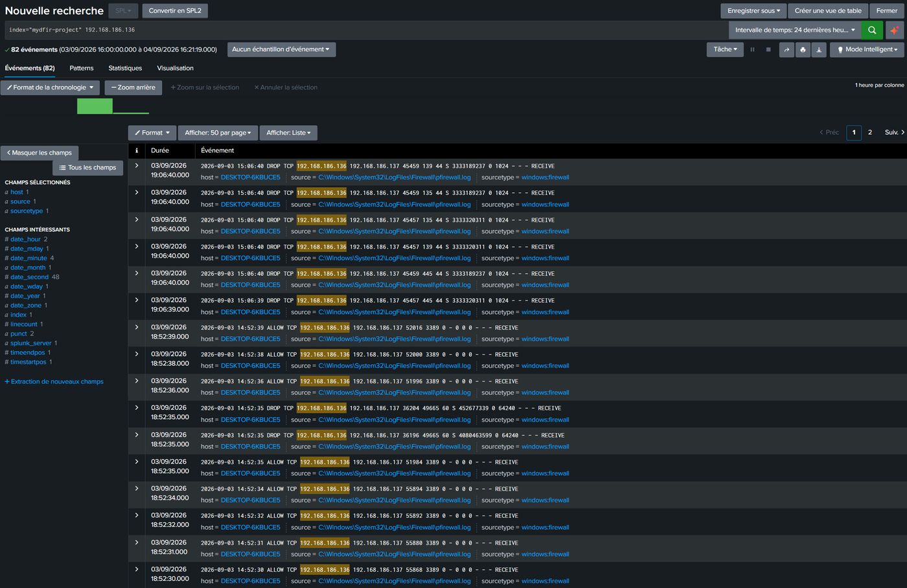Select the punct field
907x588 pixels.
19,334
